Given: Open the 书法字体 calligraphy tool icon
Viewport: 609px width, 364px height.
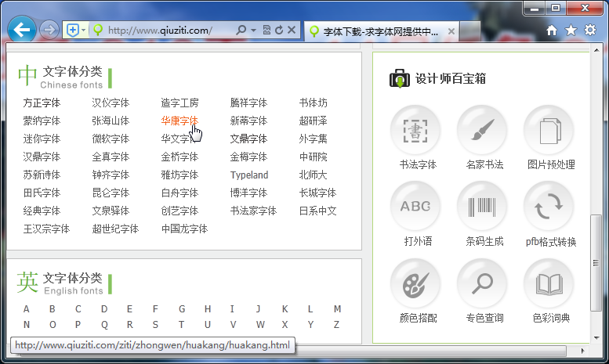Looking at the screenshot, I should click(x=415, y=131).
